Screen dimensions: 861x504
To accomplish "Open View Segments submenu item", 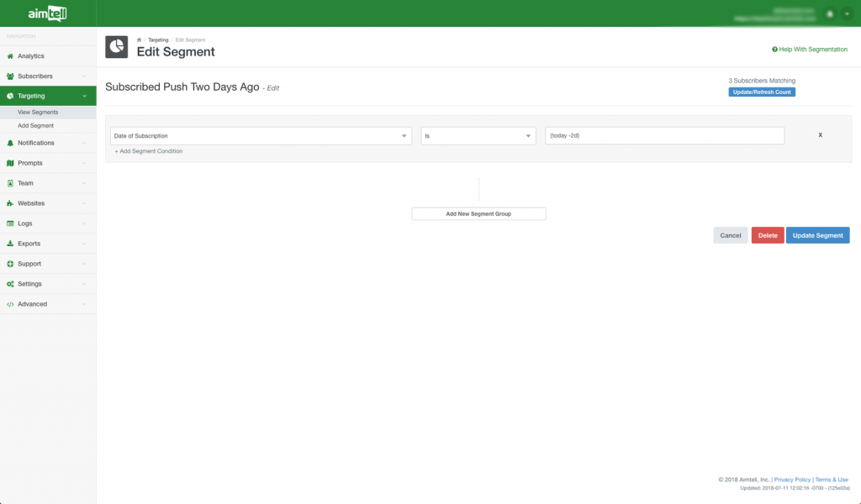I will (x=38, y=112).
